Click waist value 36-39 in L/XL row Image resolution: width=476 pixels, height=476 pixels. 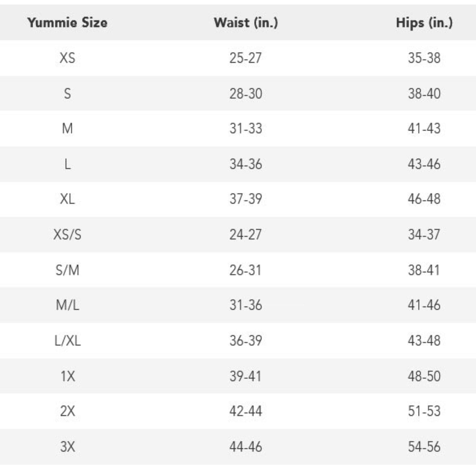click(246, 341)
